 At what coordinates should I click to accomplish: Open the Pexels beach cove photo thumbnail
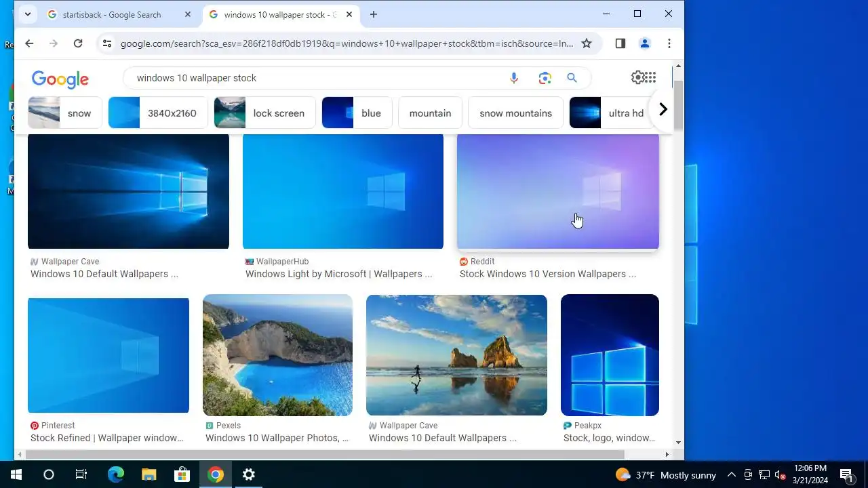click(277, 355)
